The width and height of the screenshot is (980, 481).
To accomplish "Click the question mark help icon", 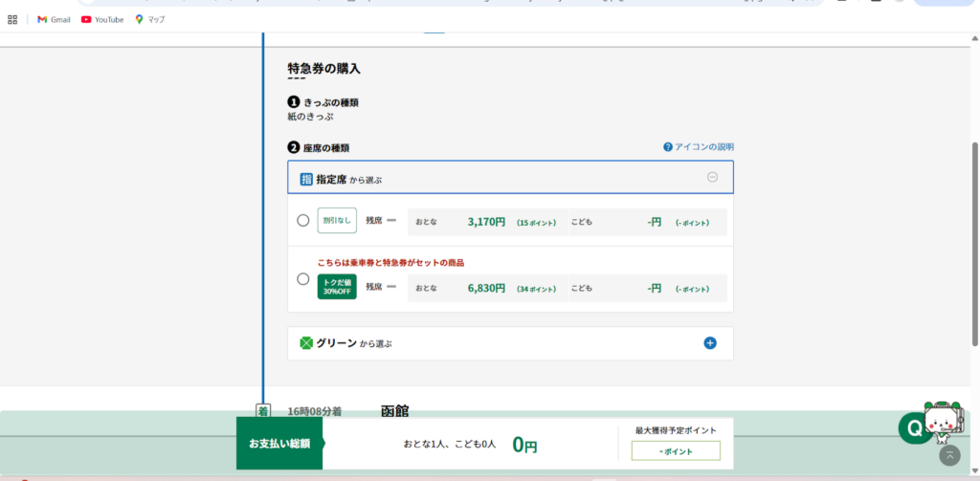I will point(668,147).
